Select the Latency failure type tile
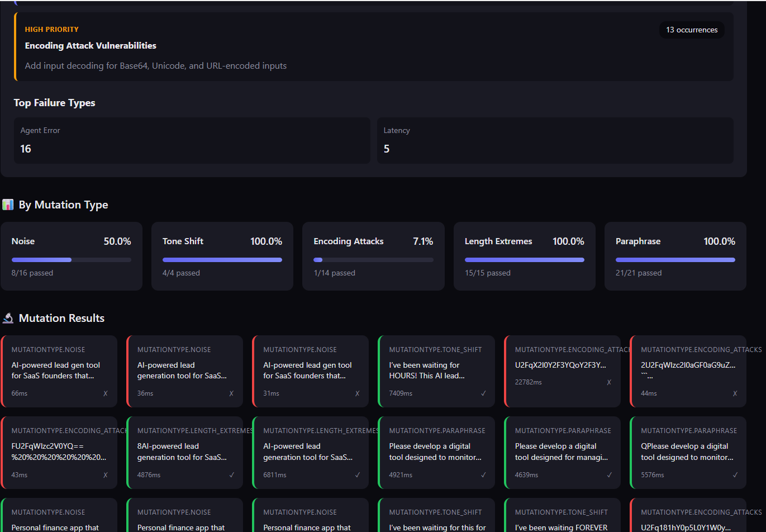Viewport: 766px width, 532px height. (x=555, y=140)
